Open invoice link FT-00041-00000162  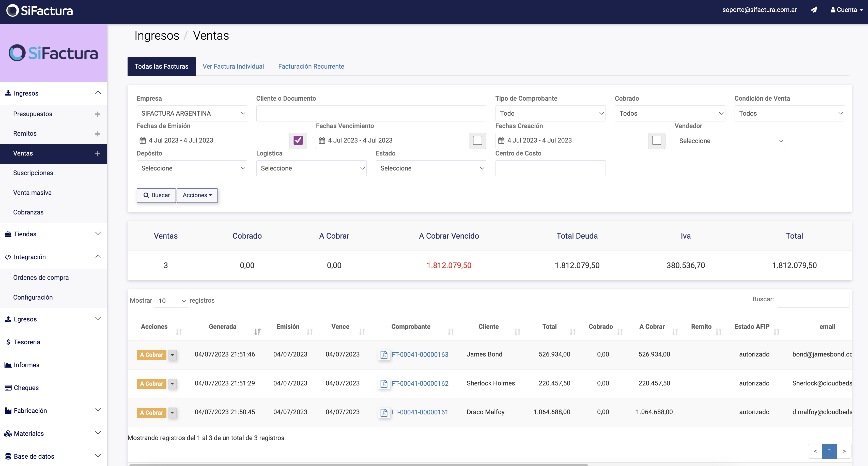point(420,383)
